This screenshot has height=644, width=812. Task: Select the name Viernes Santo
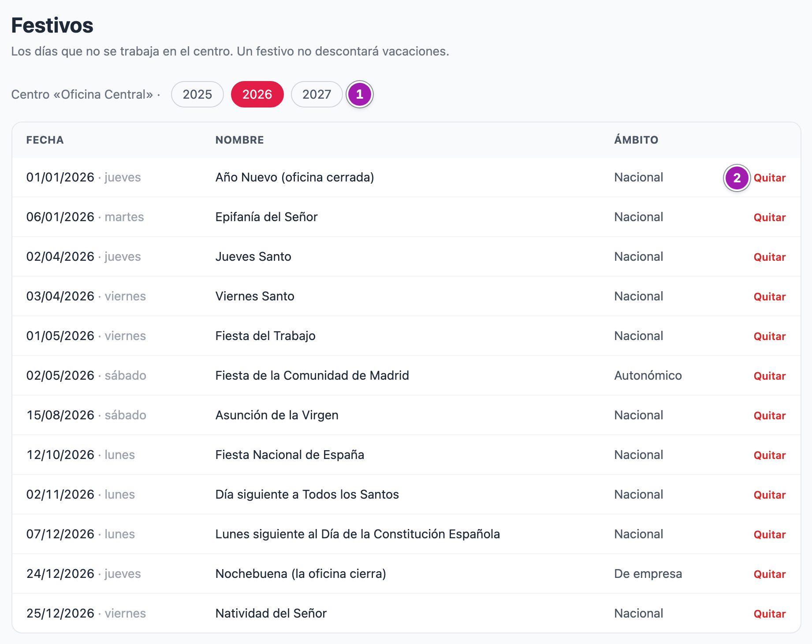(x=255, y=296)
